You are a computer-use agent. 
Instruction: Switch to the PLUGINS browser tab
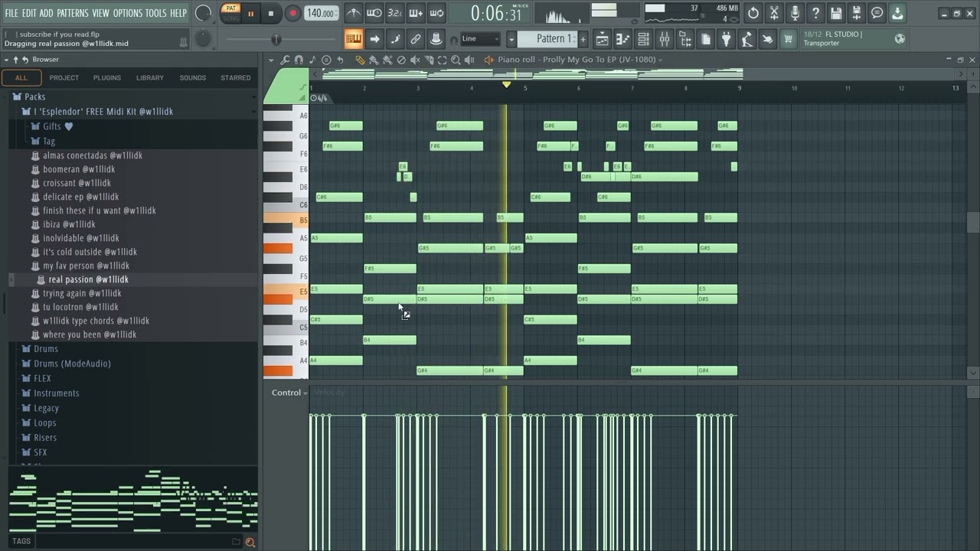coord(107,77)
